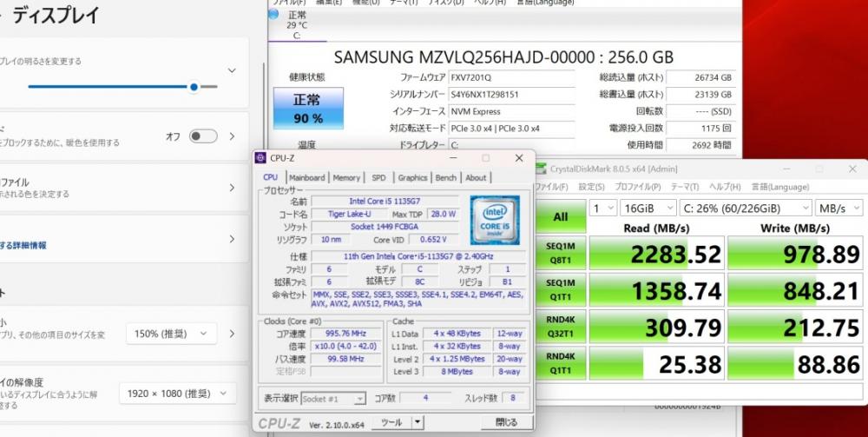868x437 pixels.
Task: Switch to the CPU tab in CPU-Z
Action: (271, 177)
